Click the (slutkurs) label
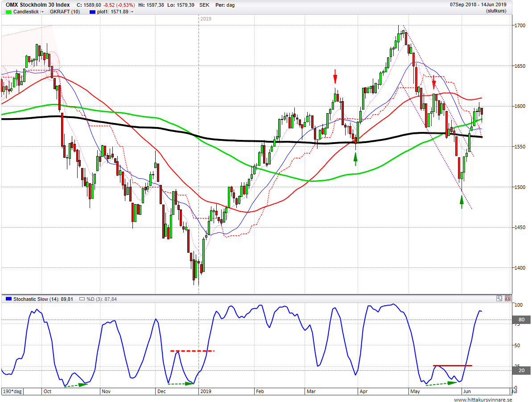 tap(496, 11)
